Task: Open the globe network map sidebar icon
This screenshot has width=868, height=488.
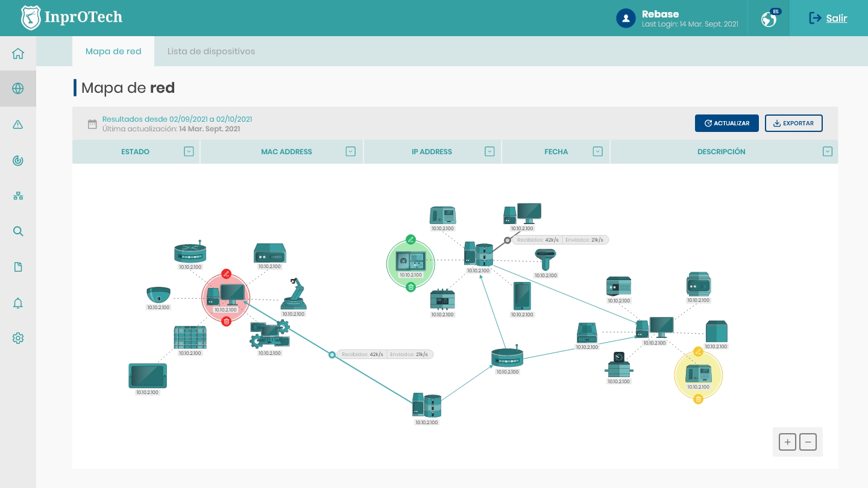Action: pyautogui.click(x=18, y=89)
